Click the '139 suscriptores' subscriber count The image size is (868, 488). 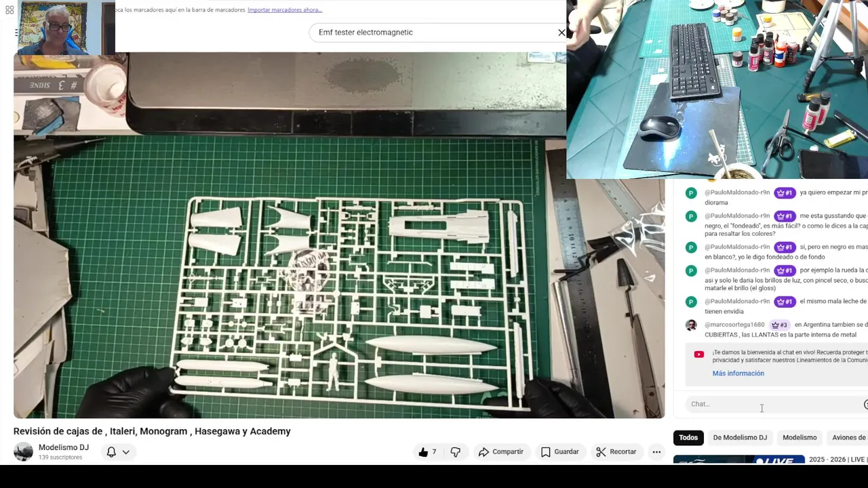point(60,457)
